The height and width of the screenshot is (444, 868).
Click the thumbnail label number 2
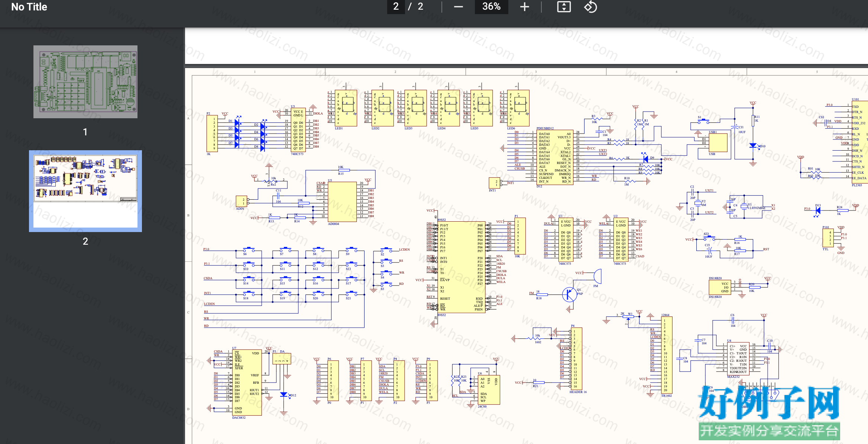(85, 241)
